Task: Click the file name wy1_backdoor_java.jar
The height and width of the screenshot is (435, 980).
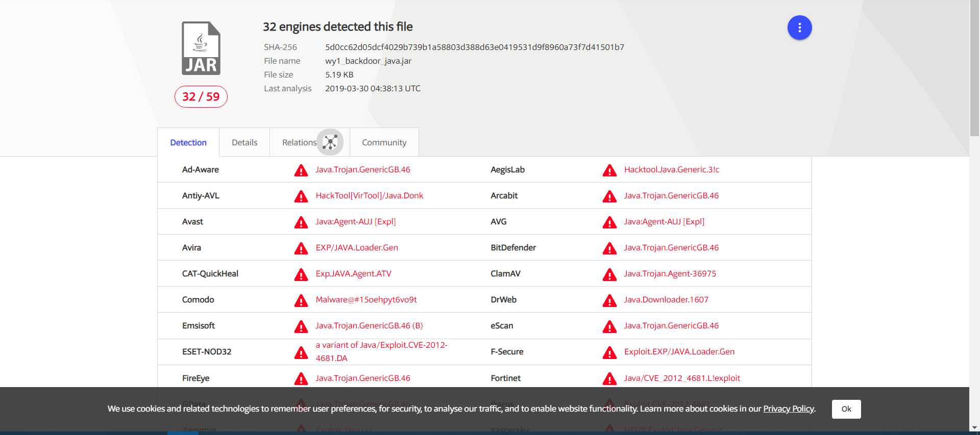Action: tap(368, 61)
